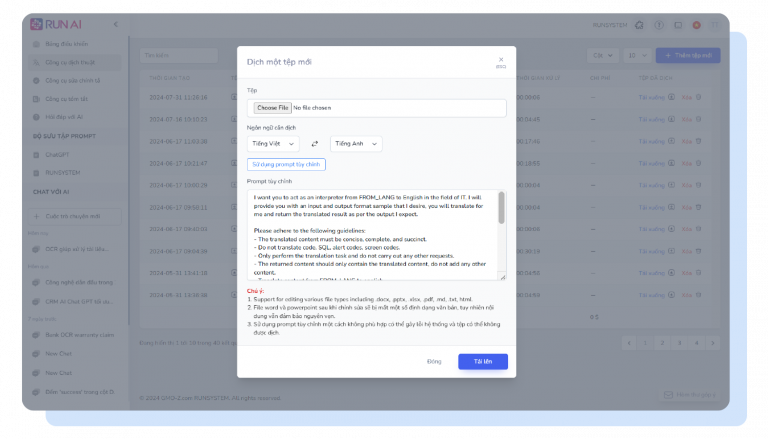
Task: Open chat OCR giúp xử lý tài liệu
Action: 75,249
